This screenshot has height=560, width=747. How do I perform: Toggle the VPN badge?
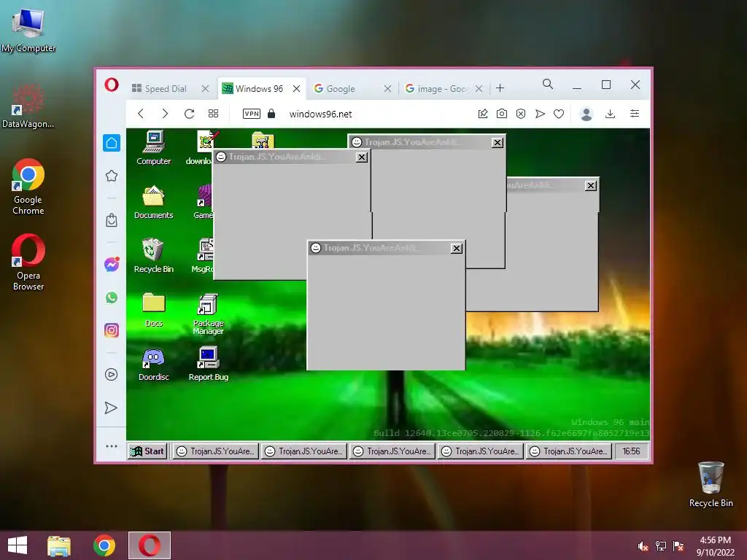[252, 113]
